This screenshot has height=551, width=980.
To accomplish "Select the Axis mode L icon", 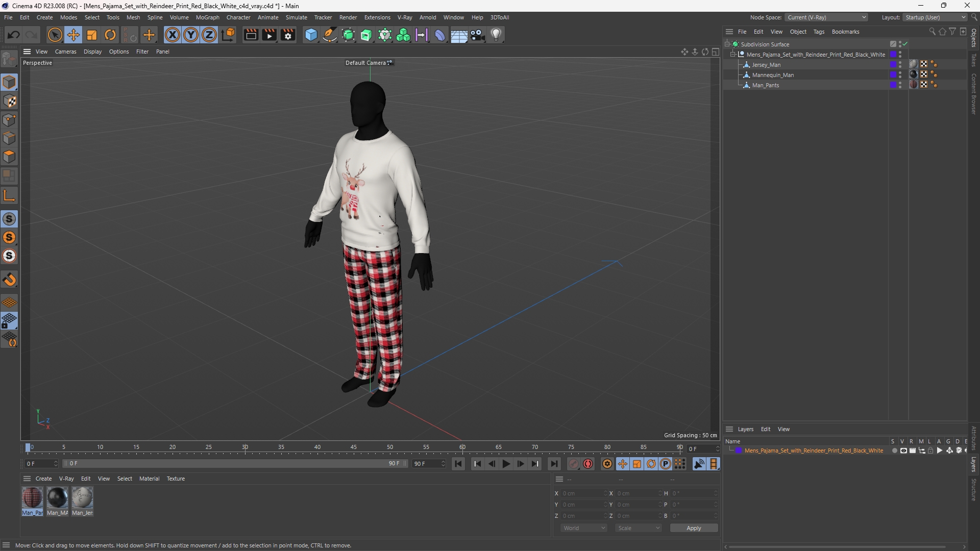I will point(9,195).
